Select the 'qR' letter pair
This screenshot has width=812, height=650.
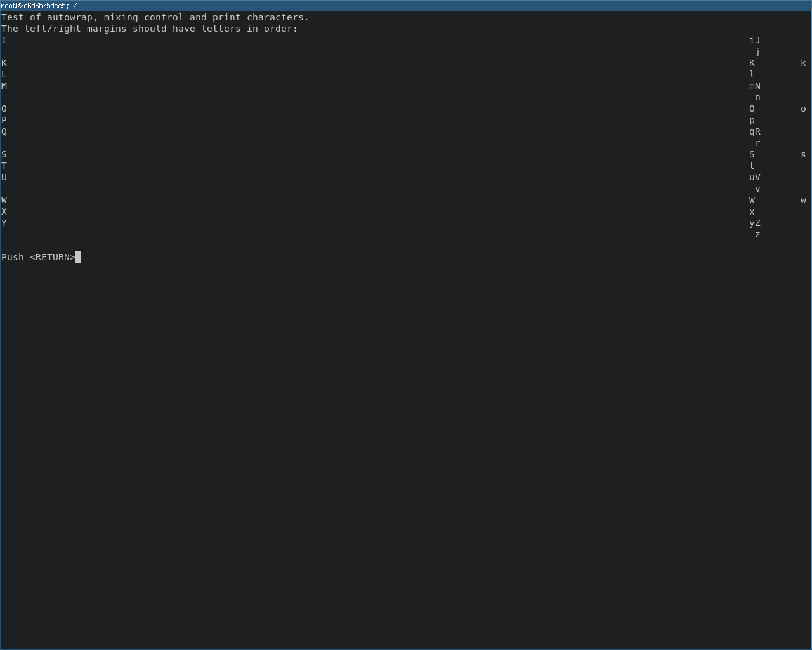[755, 132]
